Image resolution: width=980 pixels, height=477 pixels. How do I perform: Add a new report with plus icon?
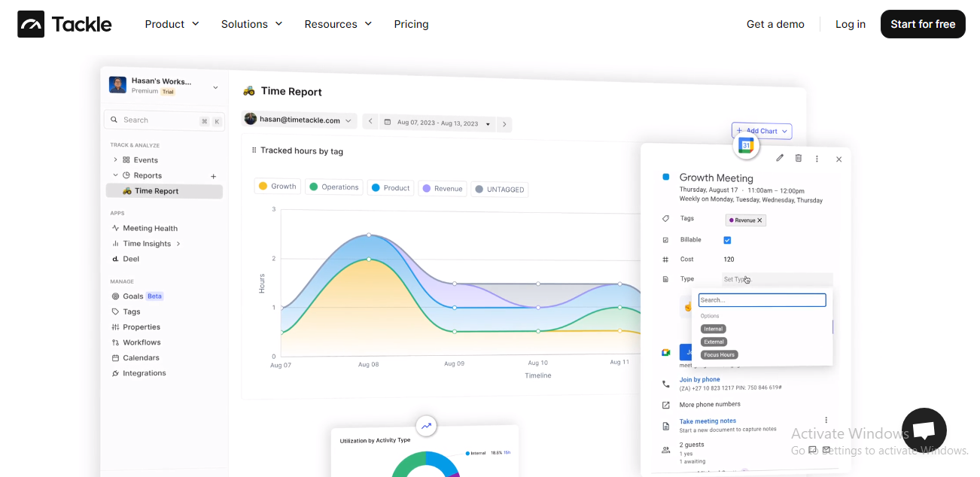tap(214, 176)
